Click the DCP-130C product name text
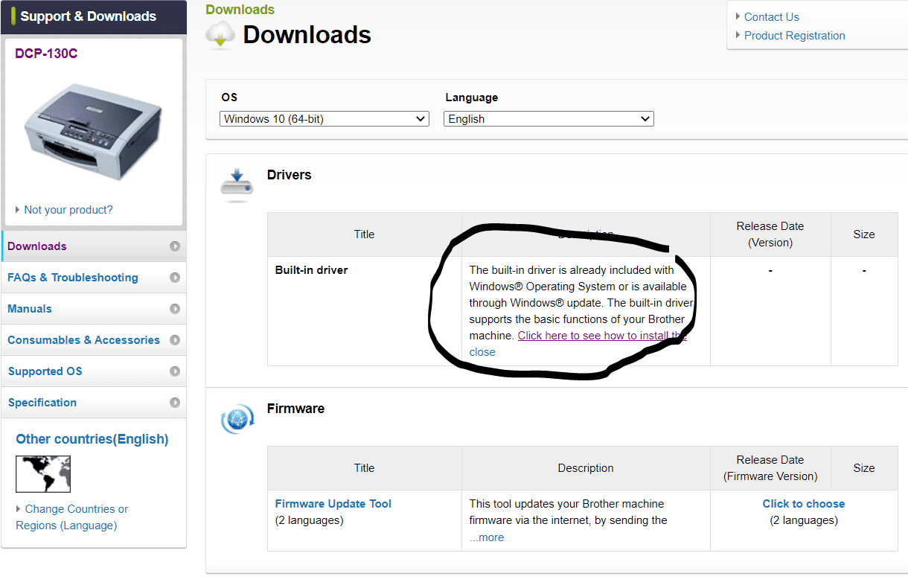Screen dimensions: 908x588 [46, 54]
